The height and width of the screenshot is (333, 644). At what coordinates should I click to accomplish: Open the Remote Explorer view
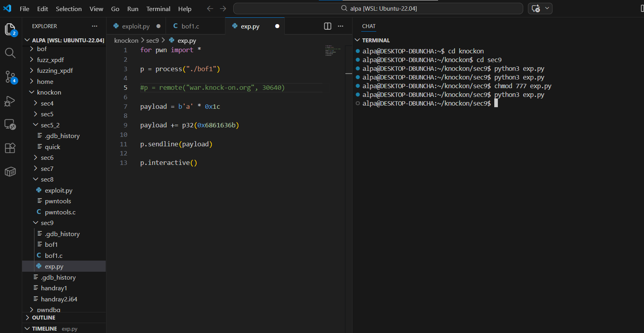point(10,125)
